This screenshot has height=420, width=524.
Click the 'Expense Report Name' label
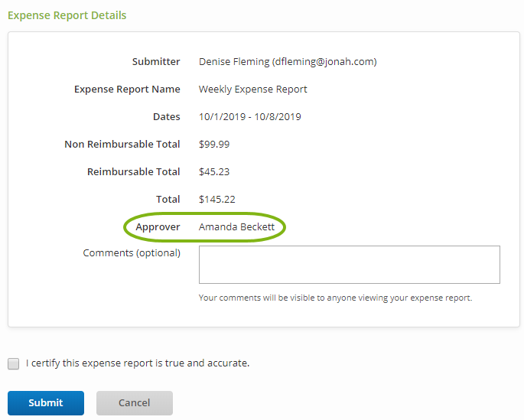pos(127,90)
